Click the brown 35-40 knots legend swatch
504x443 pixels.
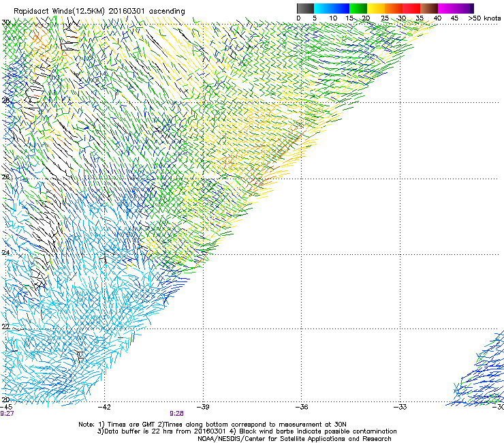coord(429,8)
